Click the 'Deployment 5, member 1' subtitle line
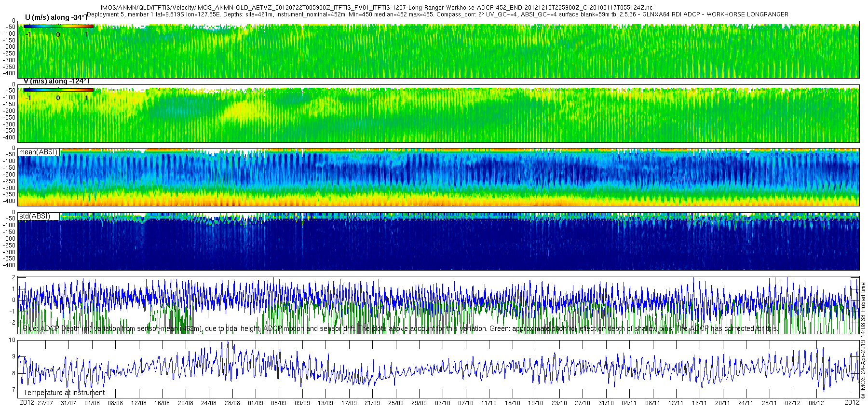 click(438, 14)
